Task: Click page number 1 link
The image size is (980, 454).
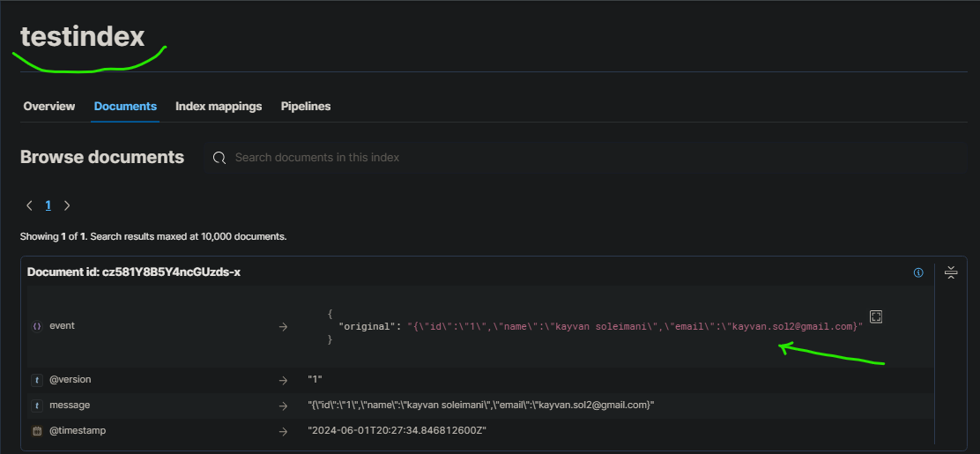Action: tap(48, 205)
